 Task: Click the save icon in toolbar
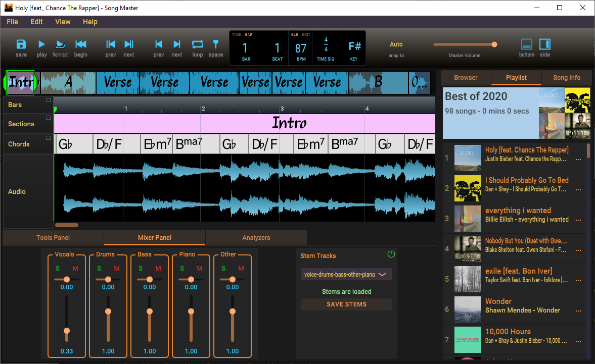tap(21, 45)
